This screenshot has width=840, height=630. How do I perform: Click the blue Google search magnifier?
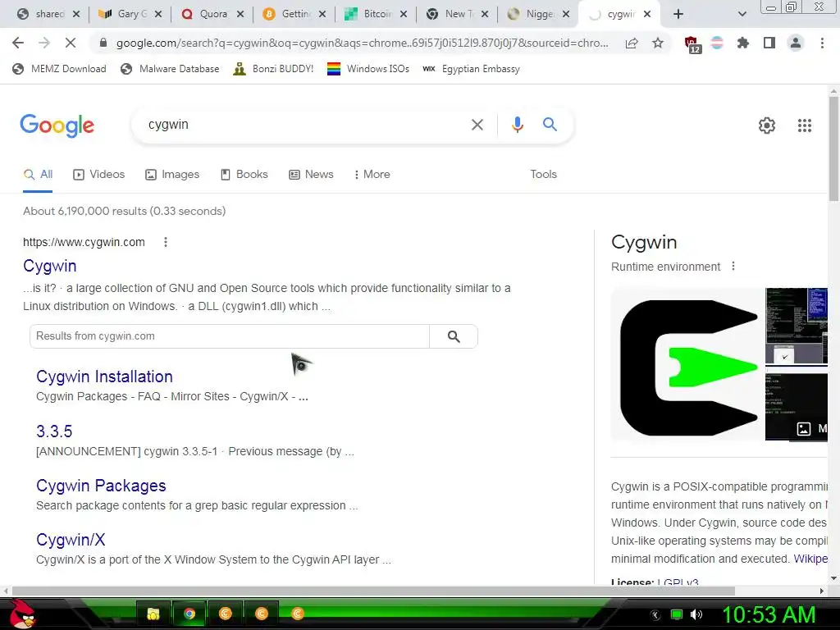point(550,125)
